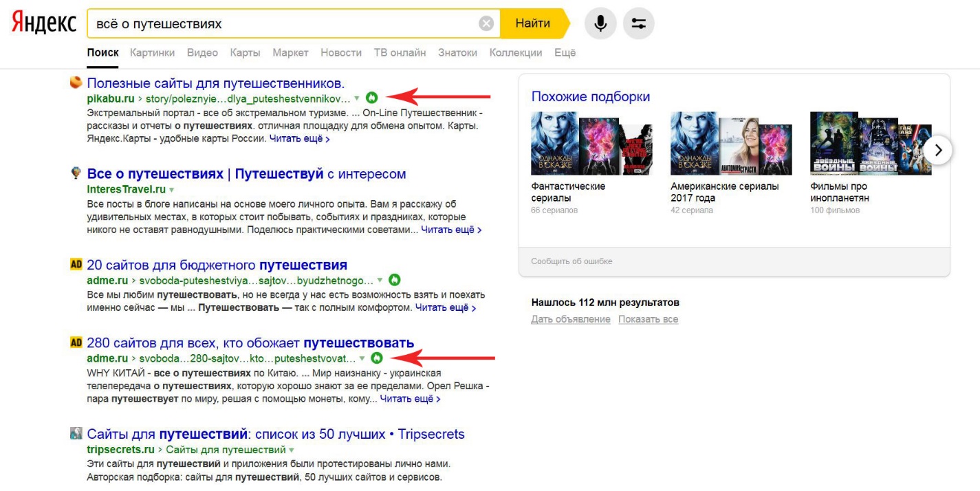Open the Знатоки tab
The image size is (980, 491).
click(457, 53)
